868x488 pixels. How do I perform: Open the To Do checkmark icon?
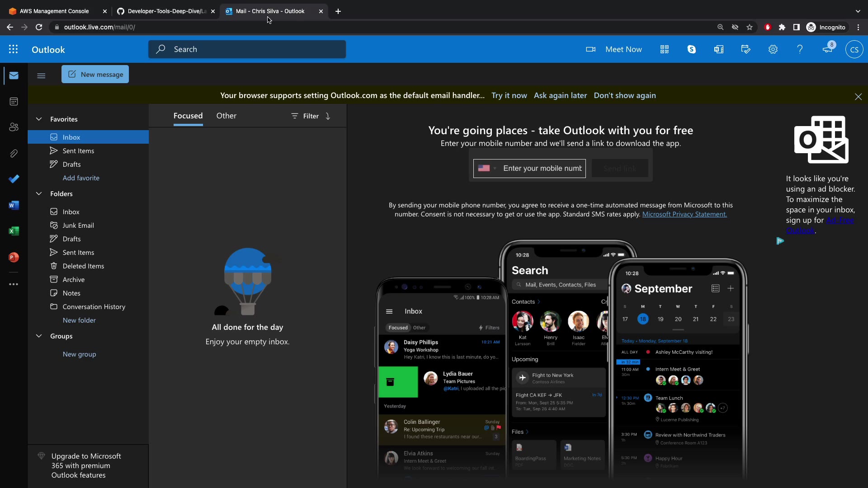pyautogui.click(x=14, y=179)
